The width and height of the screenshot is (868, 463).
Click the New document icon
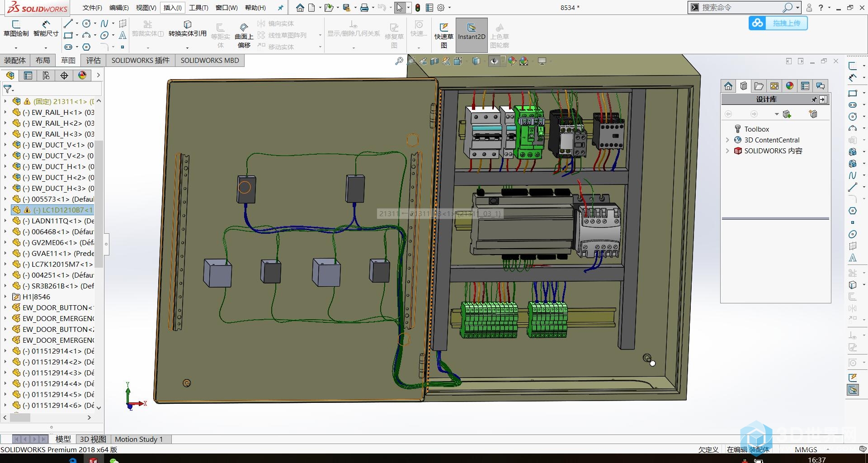point(312,8)
